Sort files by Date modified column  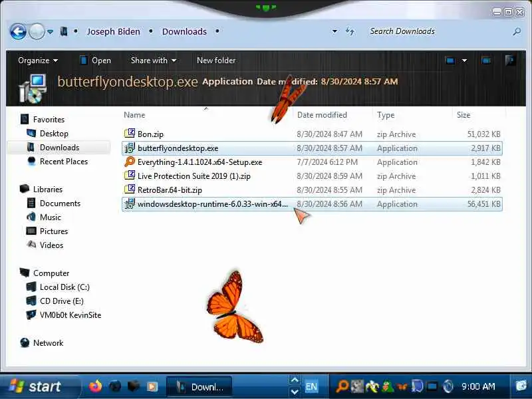[322, 115]
